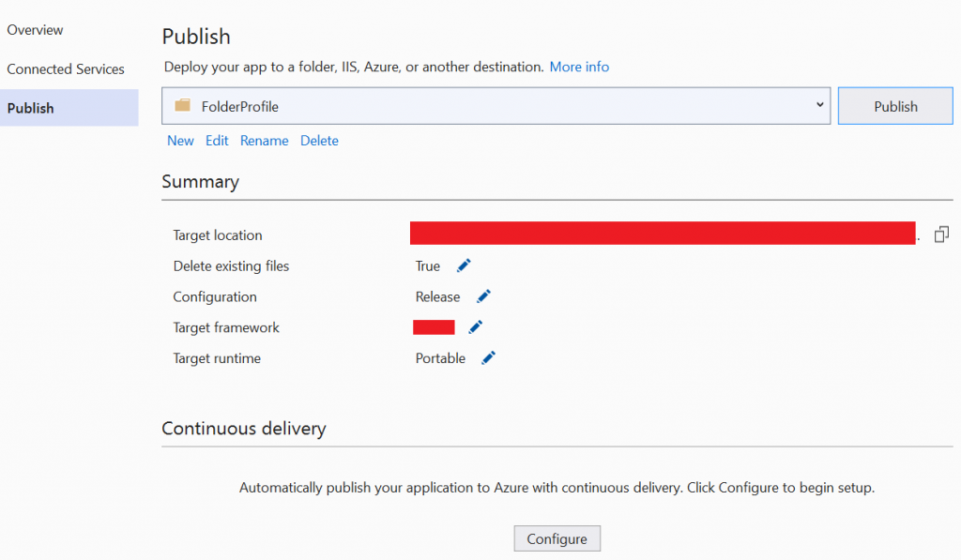This screenshot has width=961, height=560.
Task: Open the publish profile dropdown arrow
Action: (x=818, y=105)
